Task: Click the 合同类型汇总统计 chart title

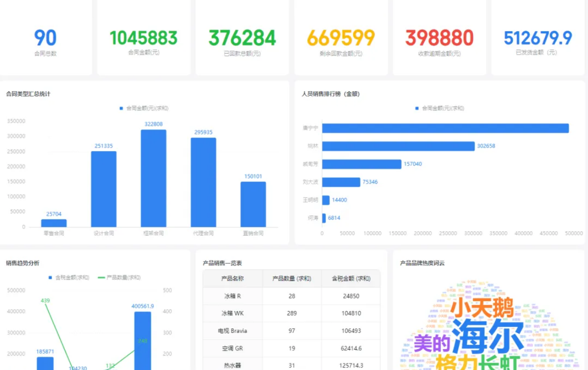Action: pos(28,94)
